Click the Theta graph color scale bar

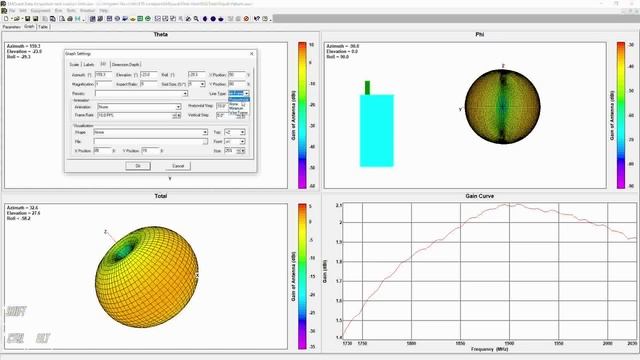click(x=302, y=115)
